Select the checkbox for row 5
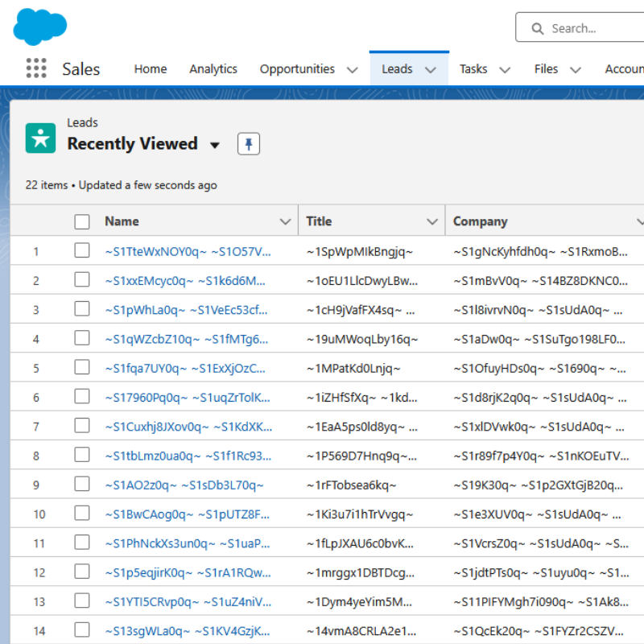This screenshot has height=644, width=644. 82,367
